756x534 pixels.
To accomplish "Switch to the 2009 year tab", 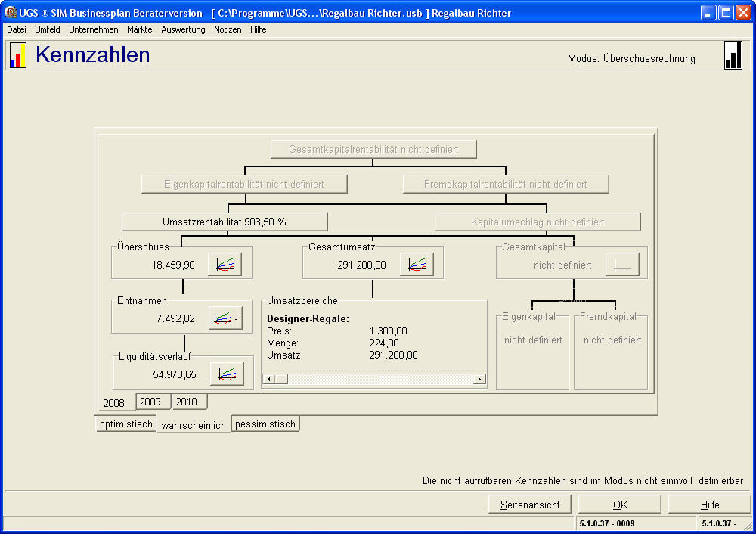I will [150, 402].
